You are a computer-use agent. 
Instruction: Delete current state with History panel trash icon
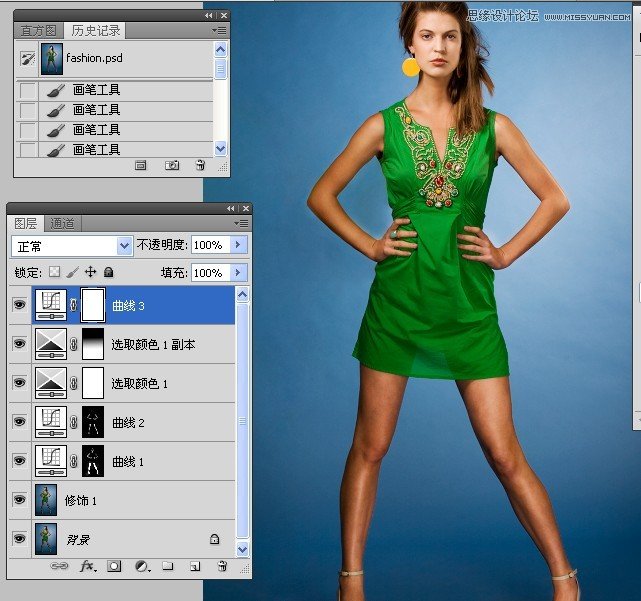coord(200,165)
